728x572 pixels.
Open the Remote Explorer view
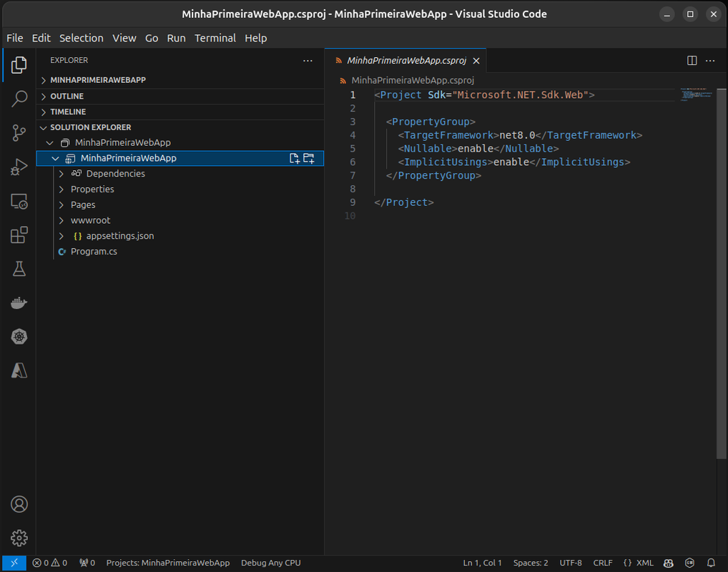(19, 201)
